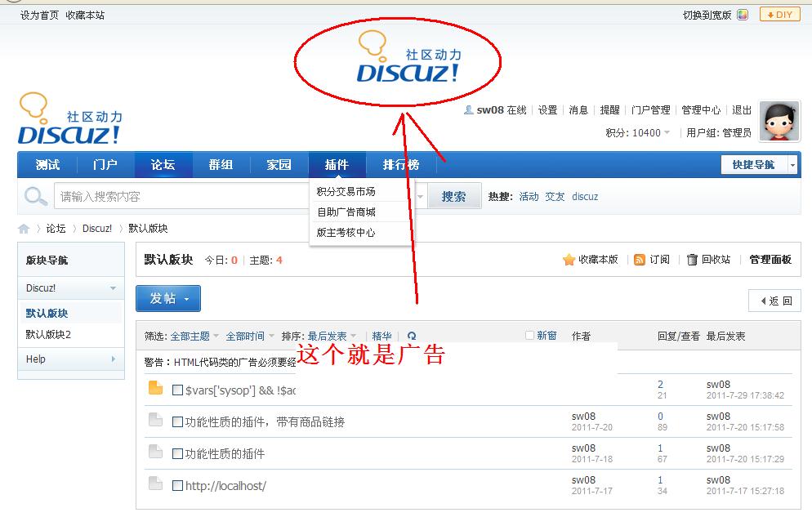The width and height of the screenshot is (812, 517).
Task: Click the user avatar thumbnail
Action: [778, 121]
